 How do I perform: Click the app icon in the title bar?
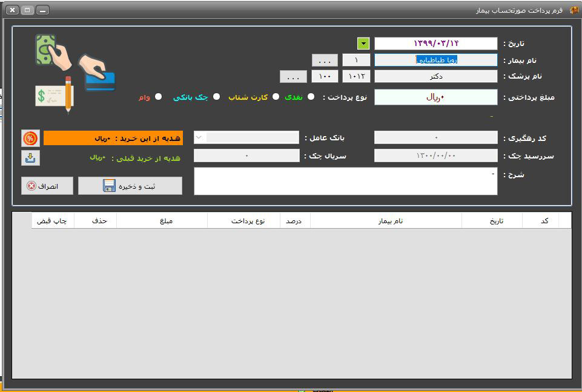click(574, 10)
